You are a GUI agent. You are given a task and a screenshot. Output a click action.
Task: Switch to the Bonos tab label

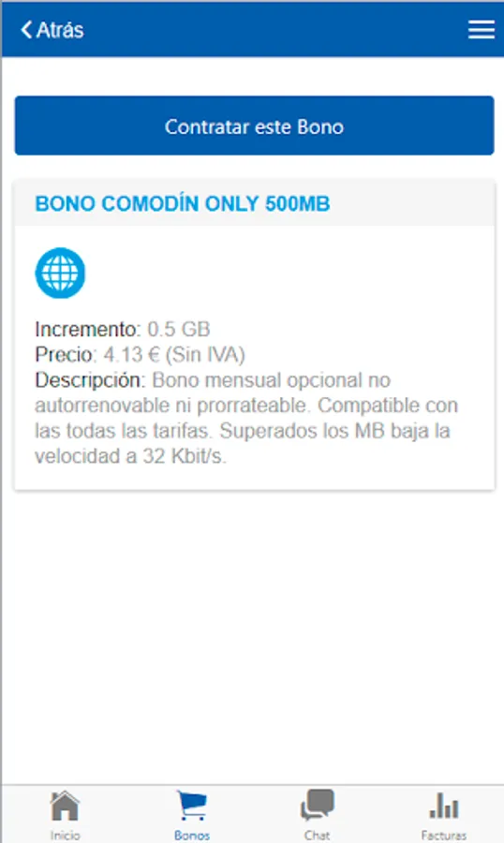192,835
